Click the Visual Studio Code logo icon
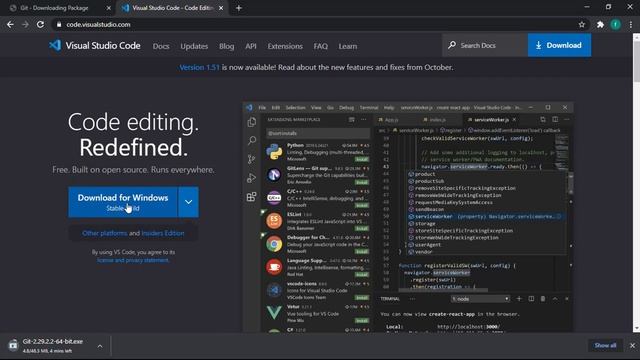 (x=55, y=45)
